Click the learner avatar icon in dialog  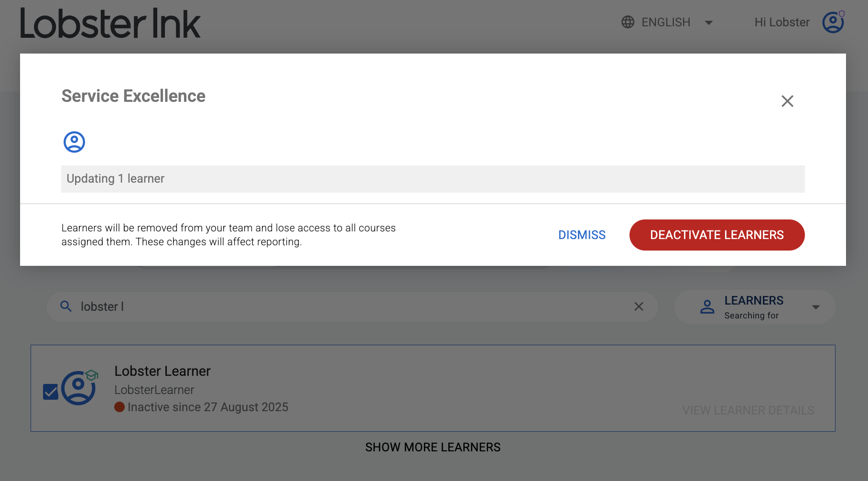click(74, 142)
